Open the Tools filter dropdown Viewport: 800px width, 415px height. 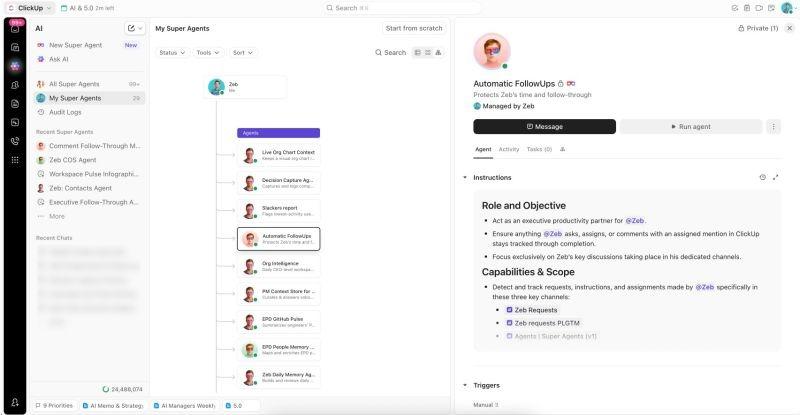[x=208, y=53]
